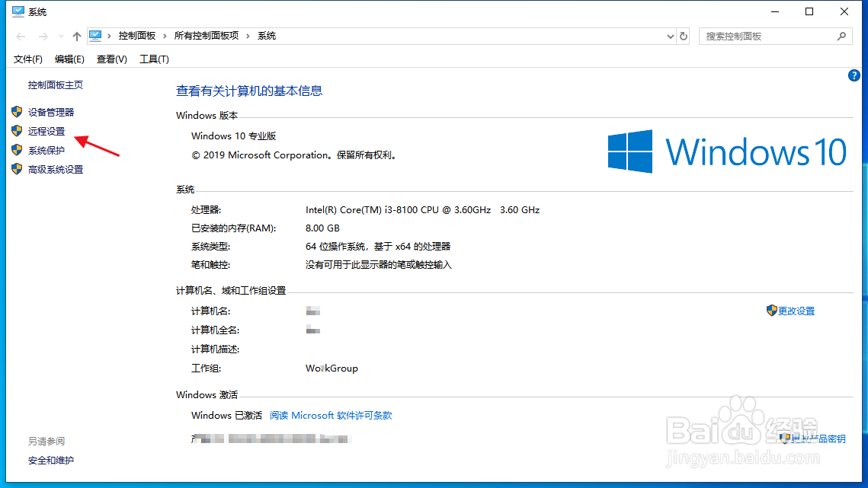Click the 系统 breadcrumb segment
This screenshot has height=488, width=868.
point(266,36)
